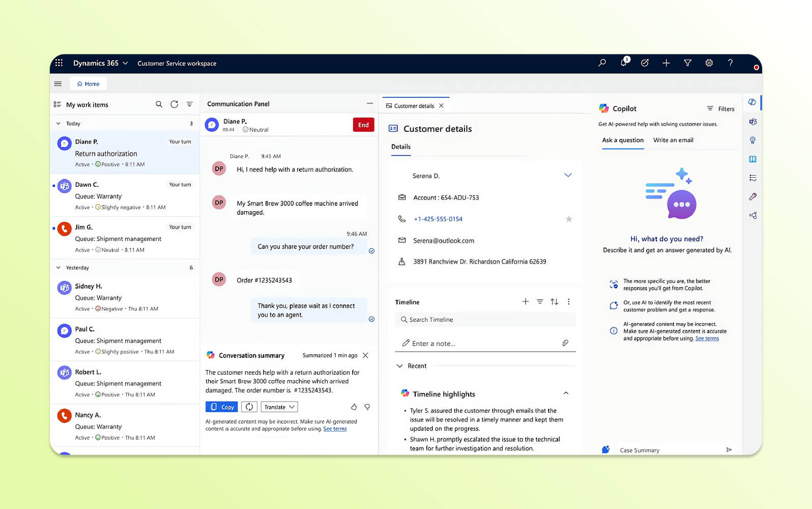Refresh the My work items list
Viewport: 812px width, 509px height.
pos(174,104)
